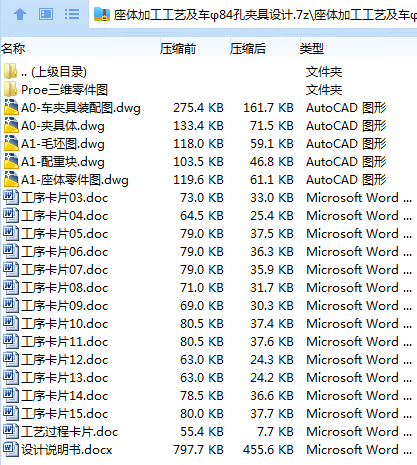Image resolution: width=417 pixels, height=465 pixels.
Task: Select file name A0-夹具体.dwg
Action: [63, 126]
